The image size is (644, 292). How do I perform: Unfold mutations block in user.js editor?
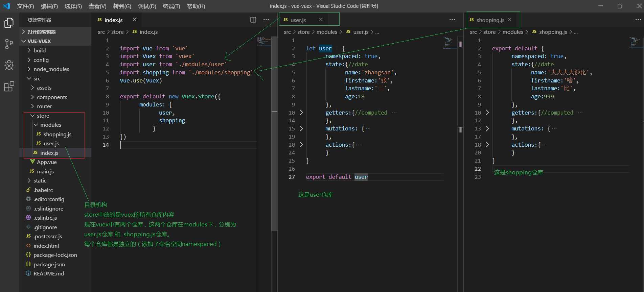click(301, 128)
